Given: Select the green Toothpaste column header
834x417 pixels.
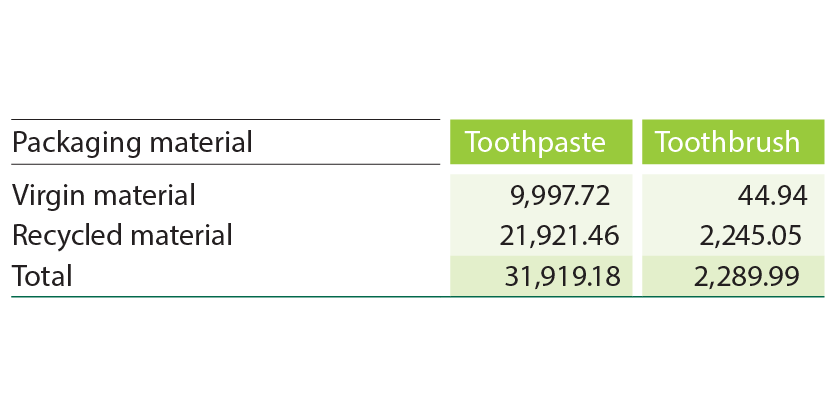Looking at the screenshot, I should coord(535,142).
